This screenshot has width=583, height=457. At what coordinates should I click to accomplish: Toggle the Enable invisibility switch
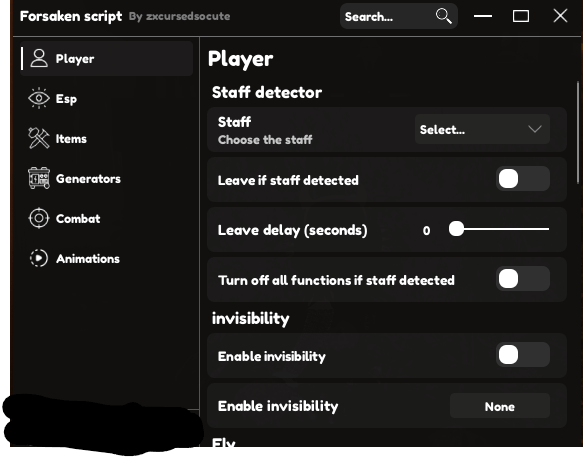522,355
